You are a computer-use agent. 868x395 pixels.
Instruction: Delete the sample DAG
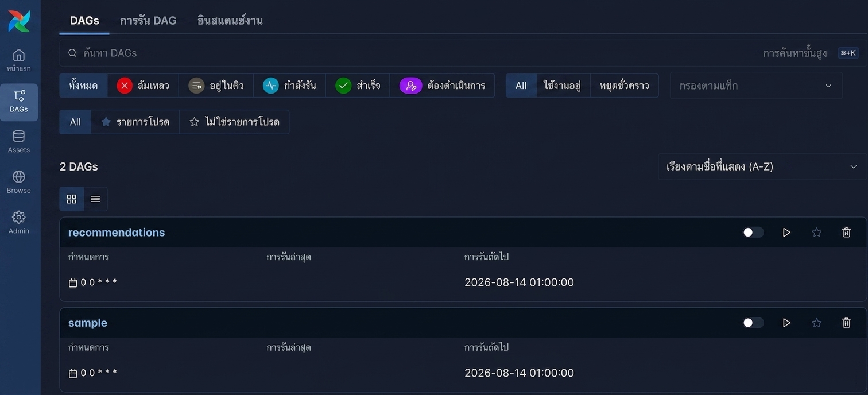(x=846, y=323)
